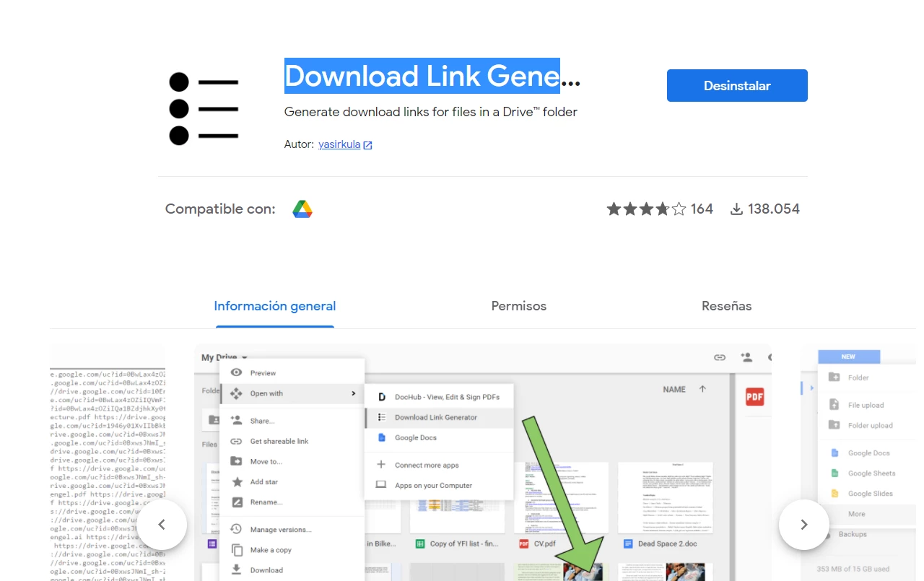Switch to the Reseñas tab
924x581 pixels.
click(x=727, y=306)
